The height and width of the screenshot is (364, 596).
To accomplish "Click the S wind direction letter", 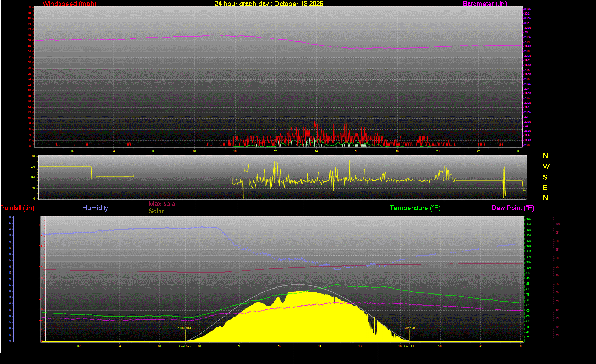I will (x=545, y=177).
